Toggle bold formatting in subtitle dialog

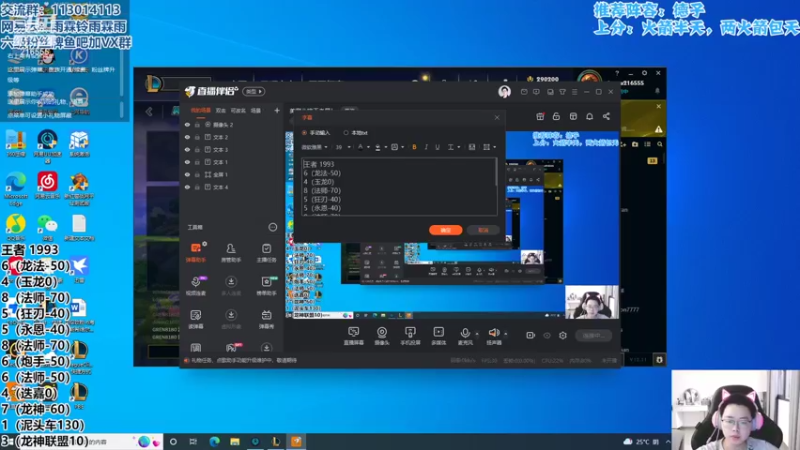coord(414,147)
